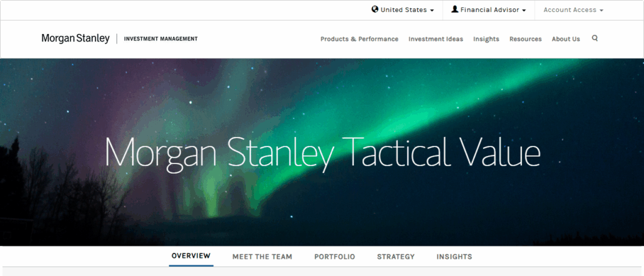Switch to the Portfolio tab
The image size is (644, 276).
click(335, 257)
